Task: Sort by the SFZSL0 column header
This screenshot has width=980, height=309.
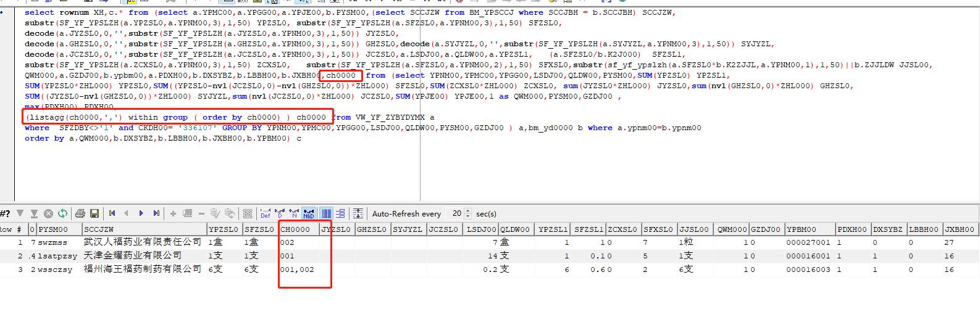Action: tap(260, 229)
